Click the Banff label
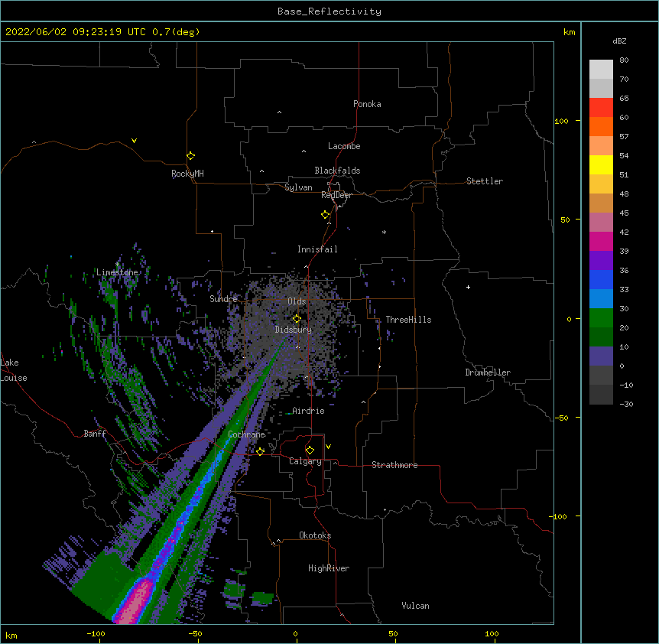This screenshot has height=644, width=659. coord(95,434)
